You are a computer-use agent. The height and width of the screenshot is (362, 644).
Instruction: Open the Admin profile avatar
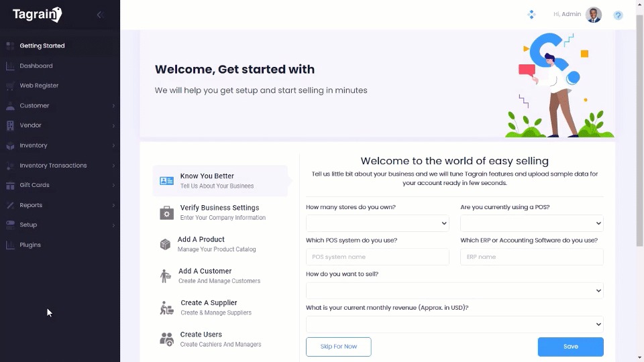(594, 15)
